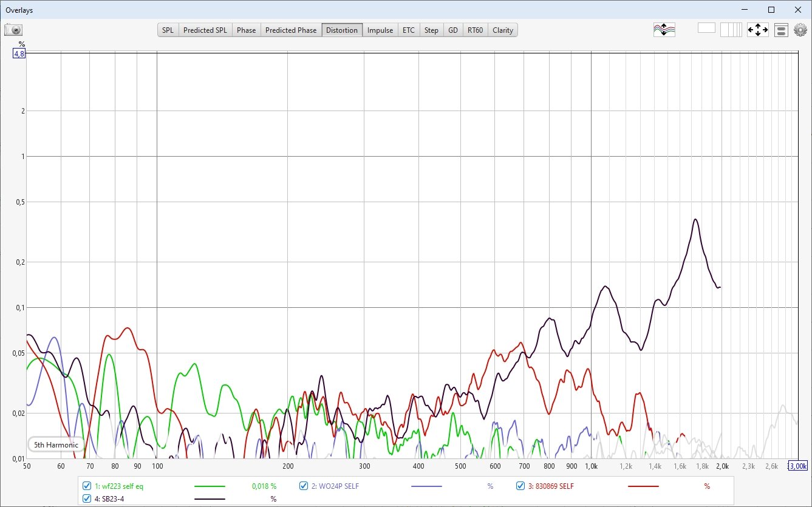Click the 3,00k frequency axis limit field
The width and height of the screenshot is (812, 507).
797,466
